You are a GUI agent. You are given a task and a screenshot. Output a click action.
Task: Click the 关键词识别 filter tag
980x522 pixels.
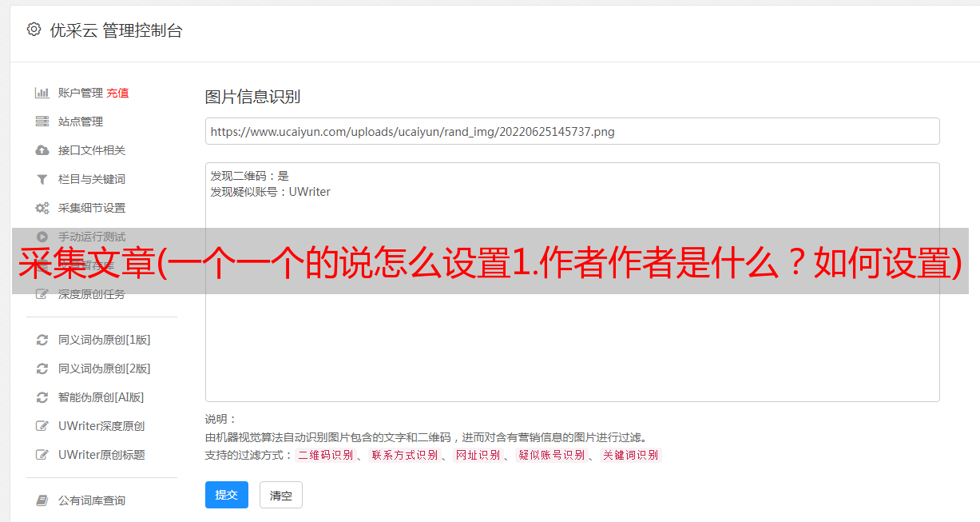631,455
